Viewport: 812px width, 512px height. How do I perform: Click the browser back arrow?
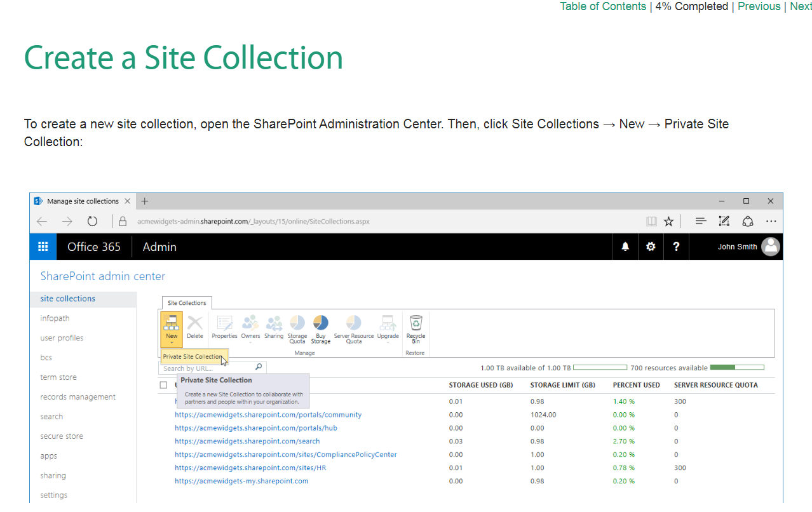point(42,221)
